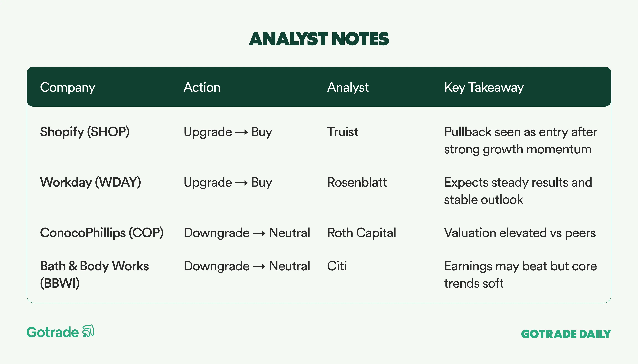Click the Citi analyst name
This screenshot has height=364, width=638.
(x=337, y=266)
